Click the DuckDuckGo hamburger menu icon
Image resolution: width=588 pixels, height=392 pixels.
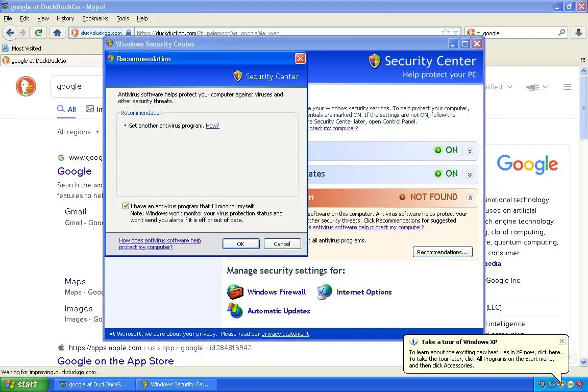[567, 87]
